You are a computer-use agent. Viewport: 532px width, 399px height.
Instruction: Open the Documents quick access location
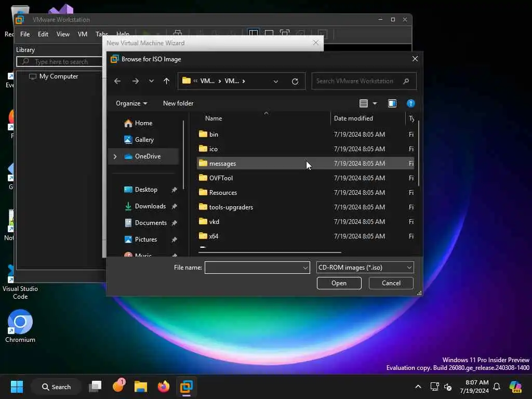pos(151,223)
